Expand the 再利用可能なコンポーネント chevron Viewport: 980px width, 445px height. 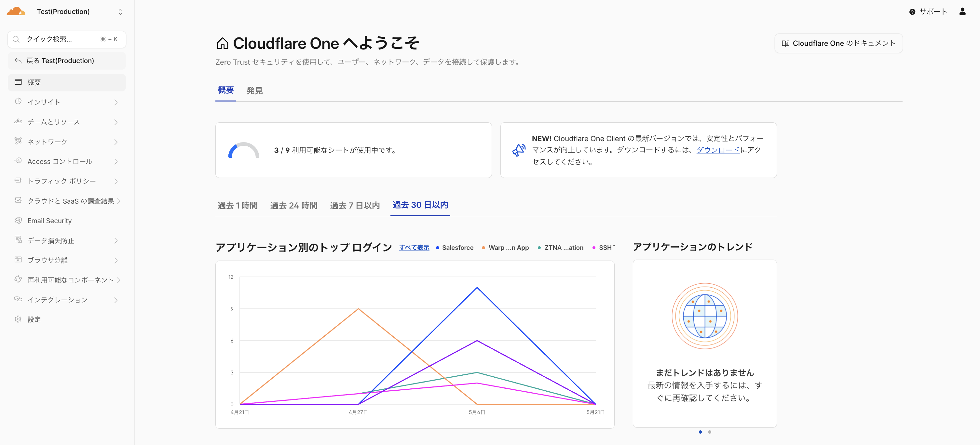[x=119, y=280]
